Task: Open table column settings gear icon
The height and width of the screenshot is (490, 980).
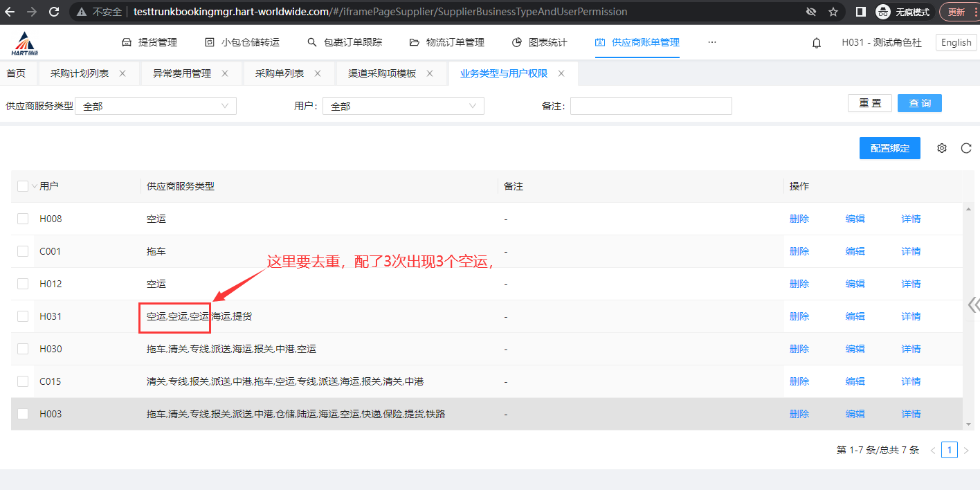Action: [941, 148]
